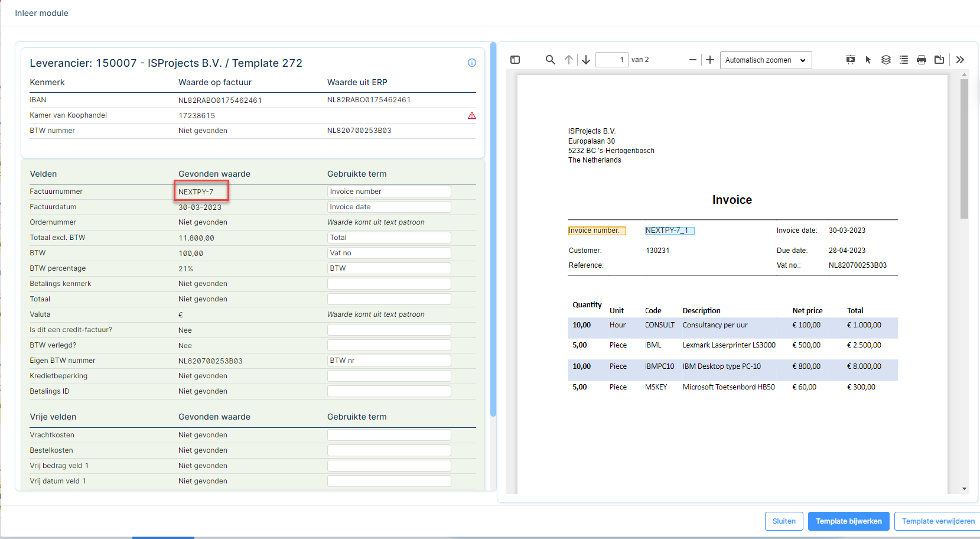Edit the 'BTW nr' term field

pyautogui.click(x=389, y=361)
